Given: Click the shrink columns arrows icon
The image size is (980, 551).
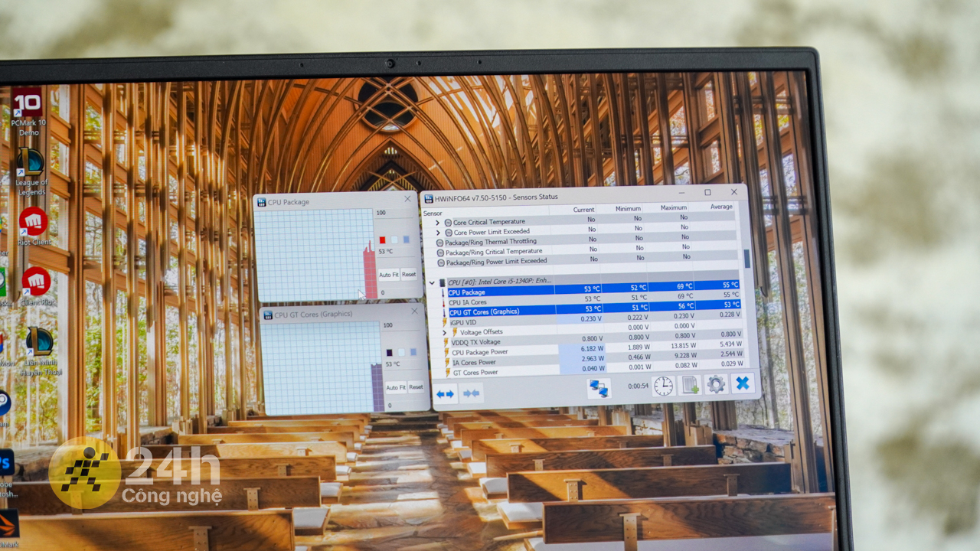Looking at the screenshot, I should point(472,393).
